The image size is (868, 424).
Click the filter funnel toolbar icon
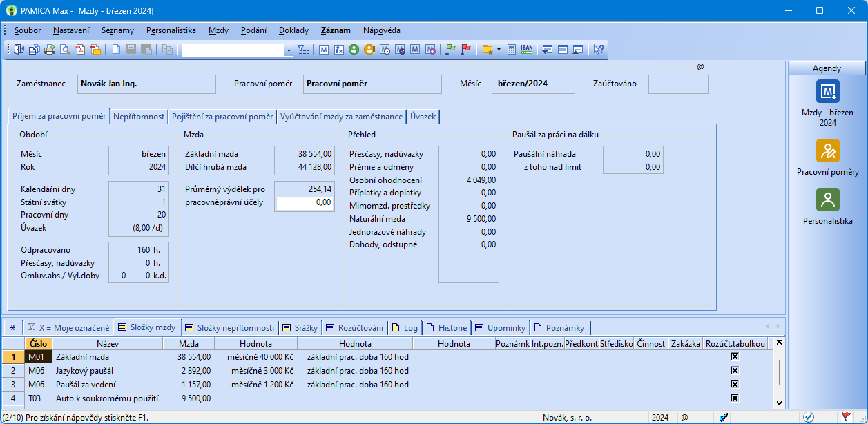coord(303,50)
